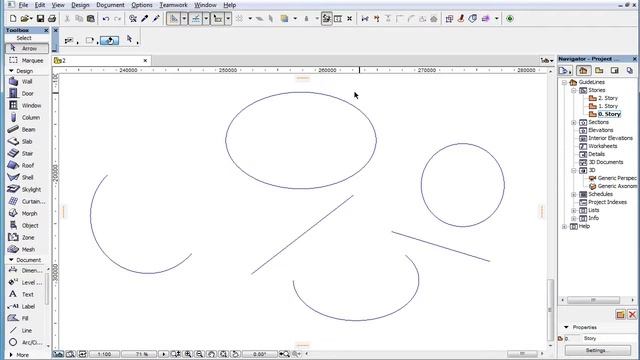
Task: Select the Shell tool
Action: [x=27, y=178]
